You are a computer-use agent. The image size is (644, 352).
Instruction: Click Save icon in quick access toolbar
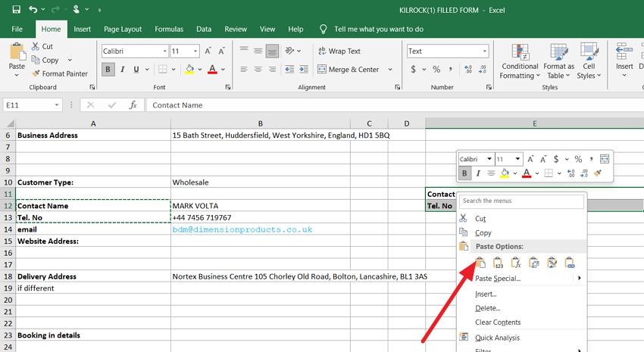16,9
